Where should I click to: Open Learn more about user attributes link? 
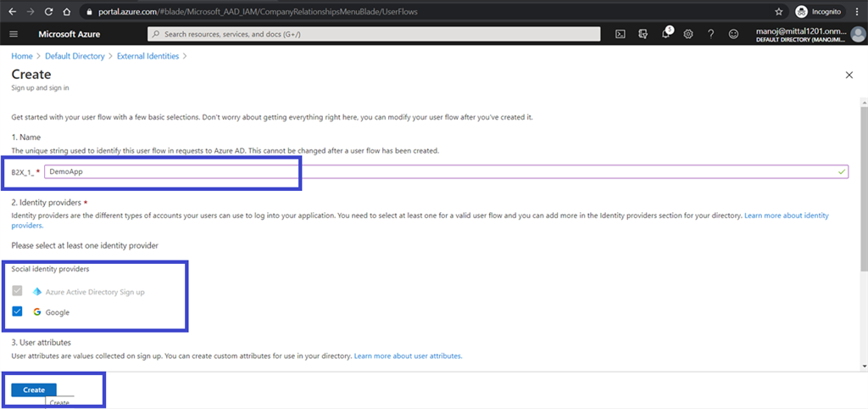pos(408,356)
